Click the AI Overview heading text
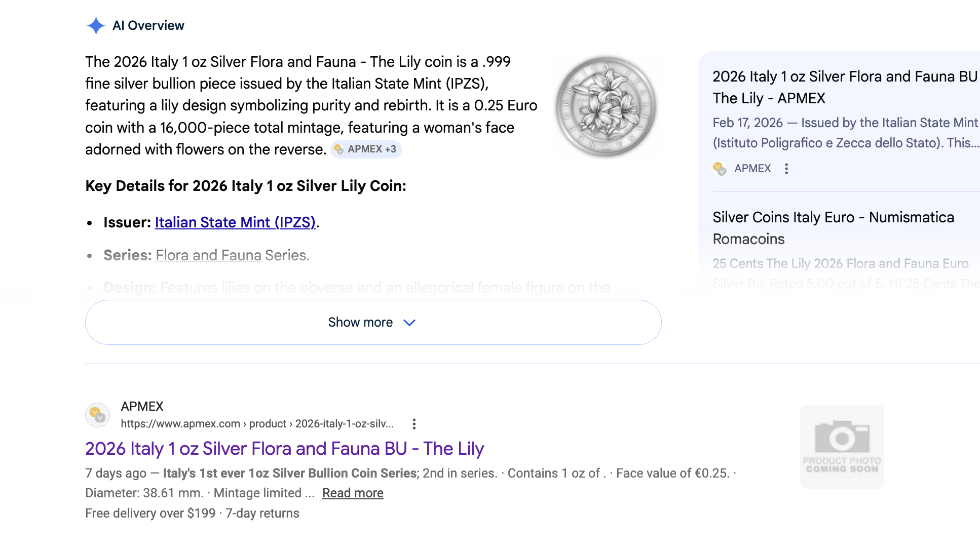Screen dimensions: 980x552 pos(148,25)
